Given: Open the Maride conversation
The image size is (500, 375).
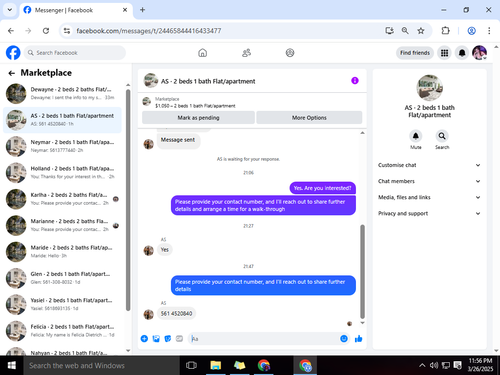Looking at the screenshot, I should point(62,252).
